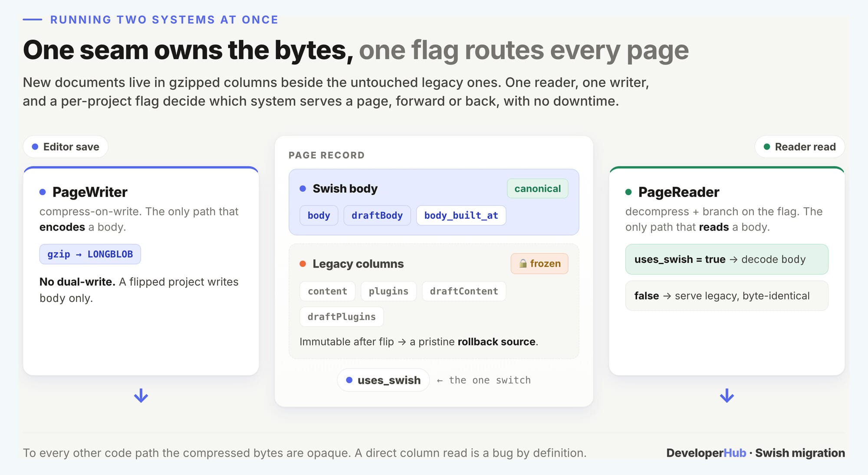
Task: Click the 'compress-on-write' description in PageWriter
Action: [139, 219]
